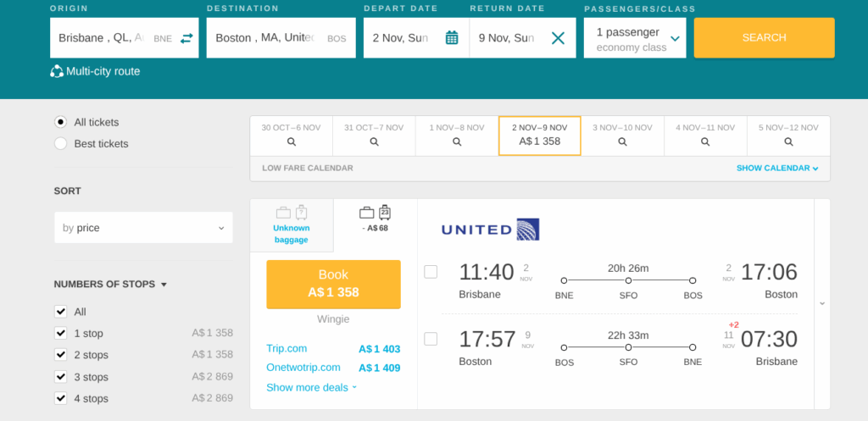Open the depart date calendar icon
This screenshot has height=421, width=868.
pos(452,38)
